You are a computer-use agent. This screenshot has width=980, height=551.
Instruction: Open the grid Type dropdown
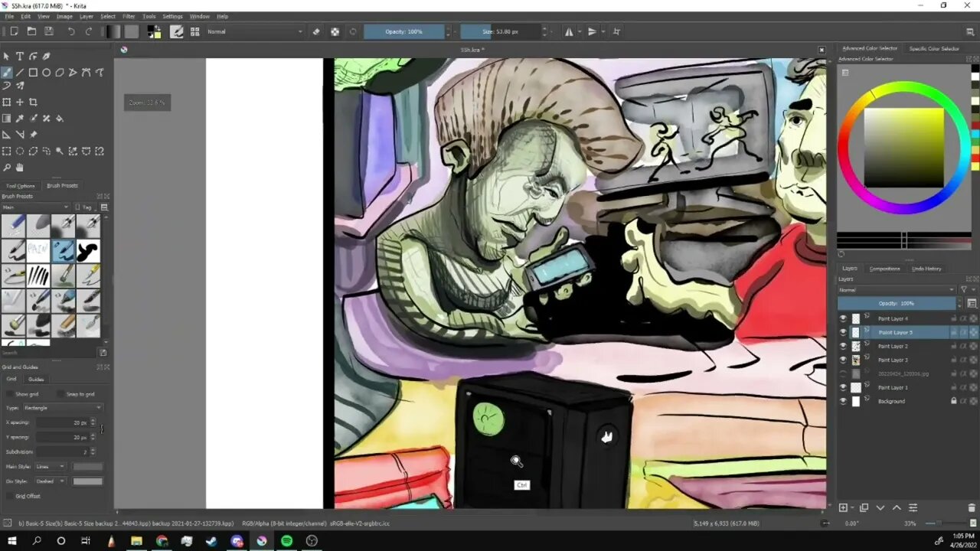point(63,408)
